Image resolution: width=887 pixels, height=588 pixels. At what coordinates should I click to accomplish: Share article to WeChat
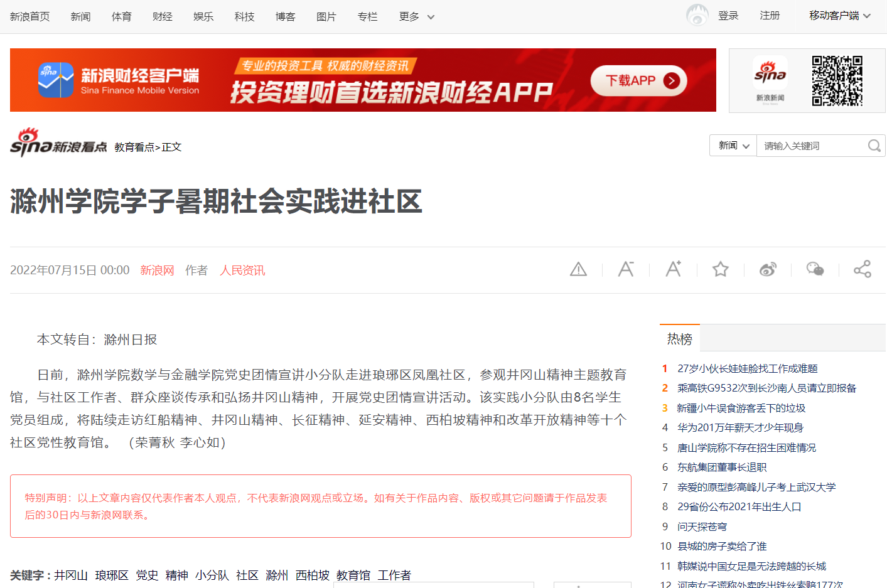[815, 270]
